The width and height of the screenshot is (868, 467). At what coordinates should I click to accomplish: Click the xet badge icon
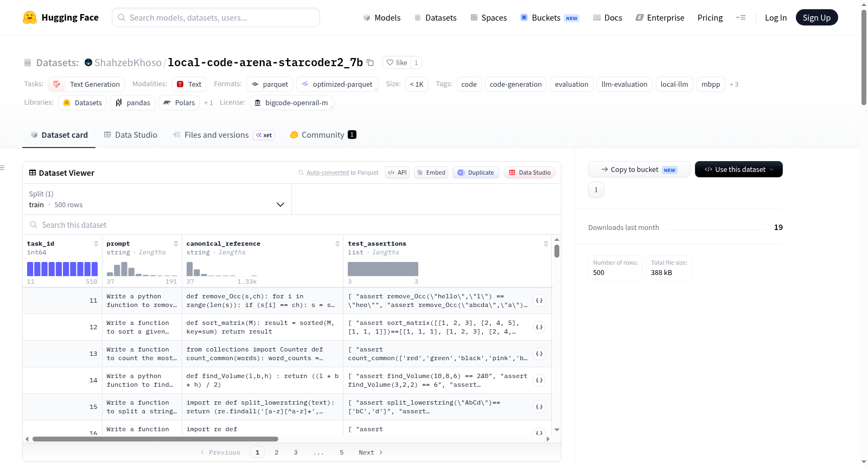pyautogui.click(x=264, y=135)
